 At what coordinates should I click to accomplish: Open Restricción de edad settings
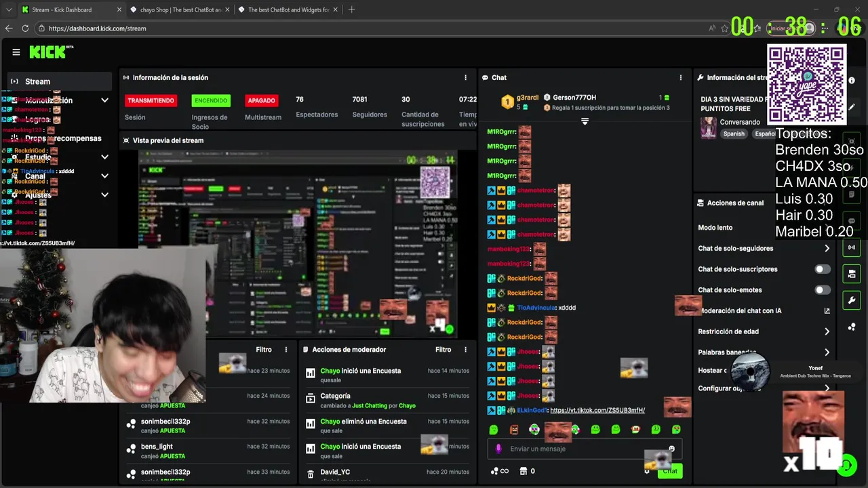(764, 331)
